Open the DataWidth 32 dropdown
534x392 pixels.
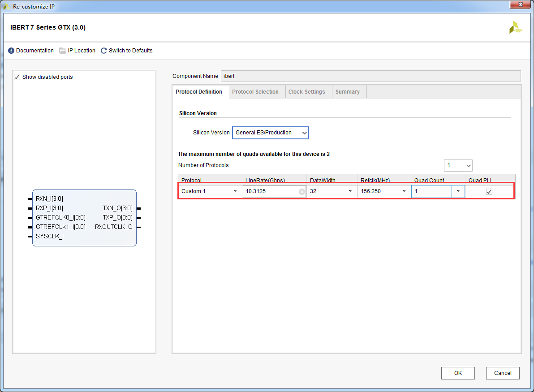click(350, 191)
